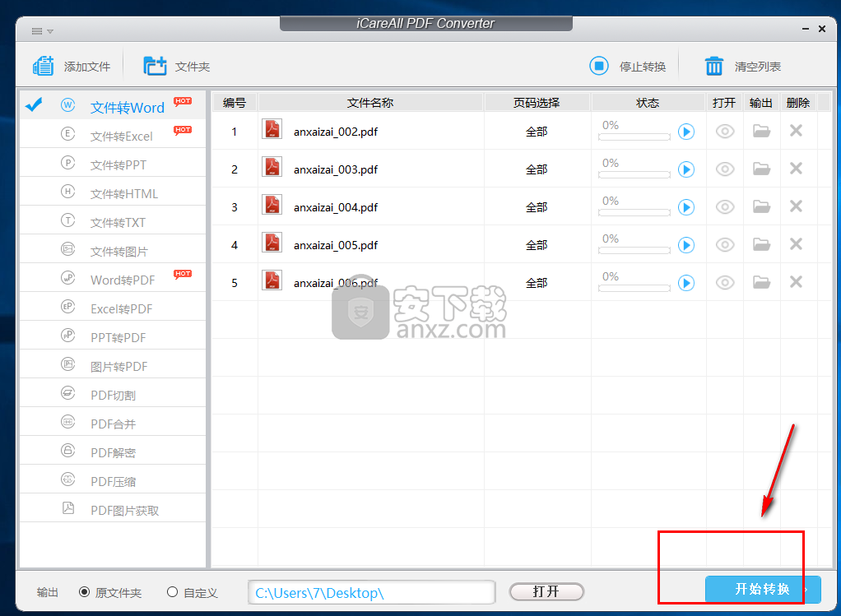Click the 打开 button beside output path
This screenshot has width=841, height=616.
coord(546,591)
